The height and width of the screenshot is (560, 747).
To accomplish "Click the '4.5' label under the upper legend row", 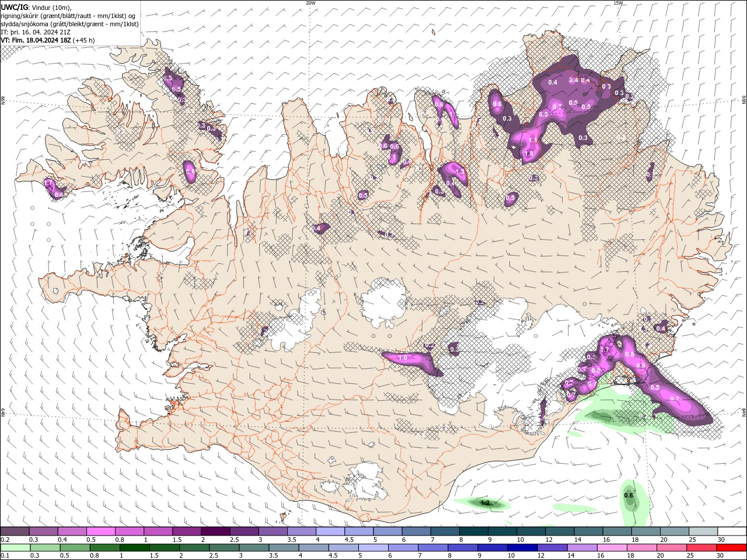I will click(x=349, y=540).
